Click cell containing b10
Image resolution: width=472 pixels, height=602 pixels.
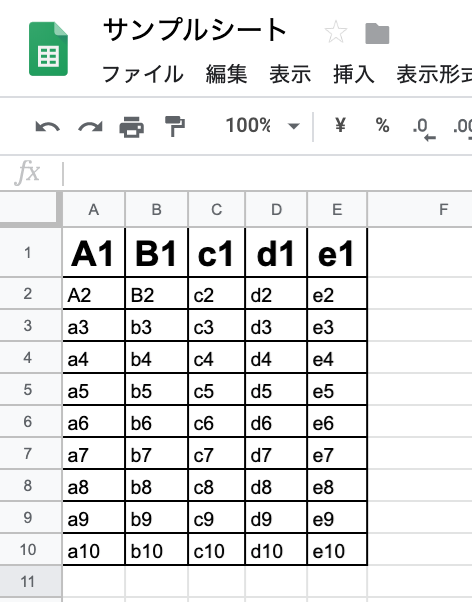157,549
